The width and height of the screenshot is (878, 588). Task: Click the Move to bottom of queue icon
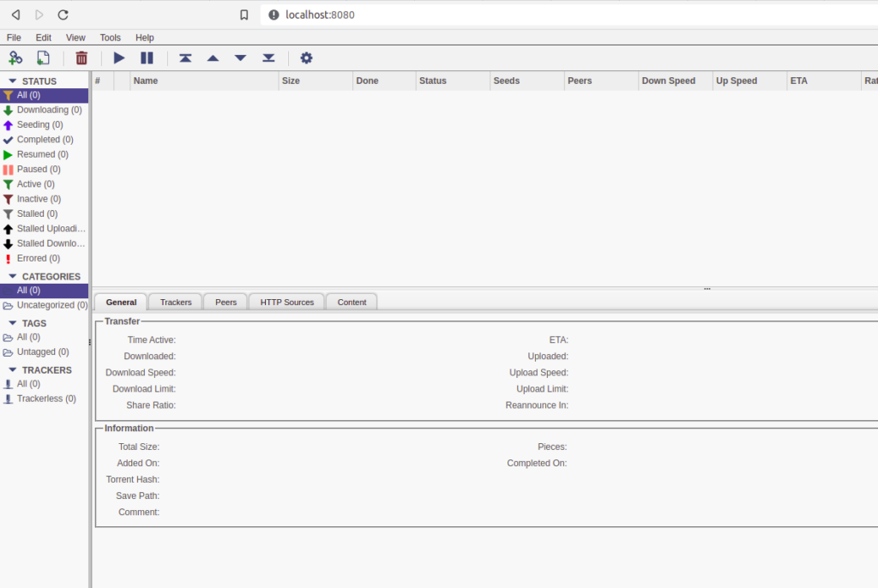point(268,57)
